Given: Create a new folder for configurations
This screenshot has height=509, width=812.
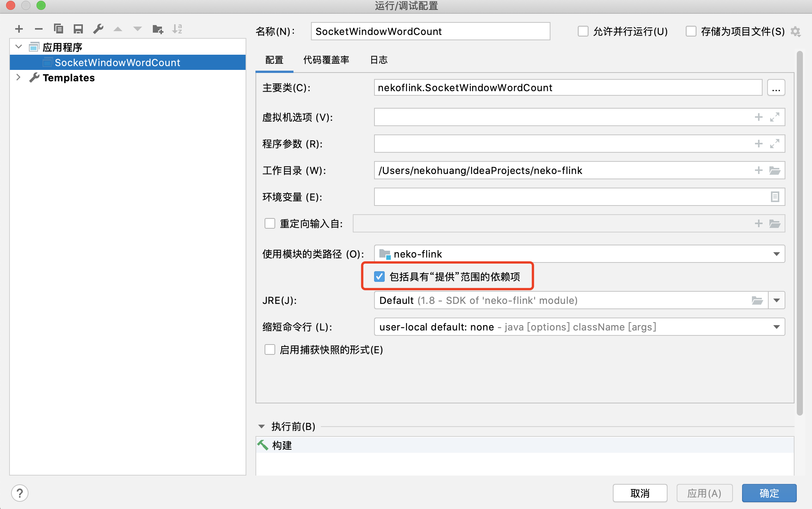Looking at the screenshot, I should pyautogui.click(x=158, y=29).
